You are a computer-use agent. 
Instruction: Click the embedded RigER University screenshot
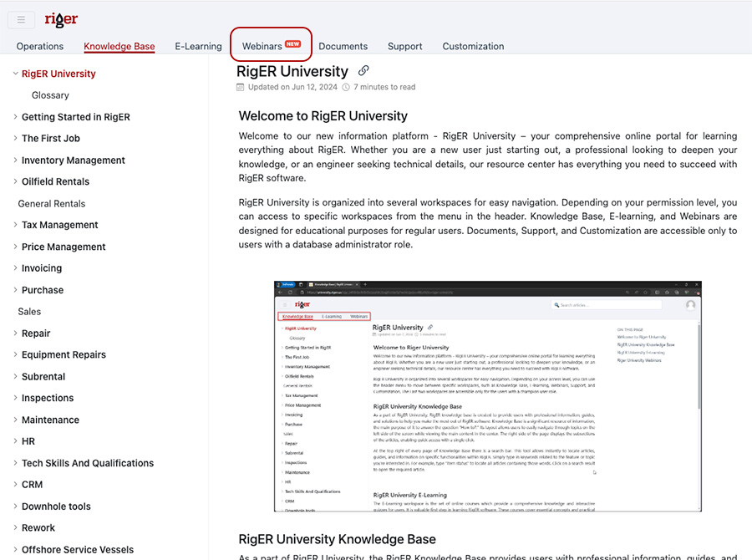(x=487, y=396)
